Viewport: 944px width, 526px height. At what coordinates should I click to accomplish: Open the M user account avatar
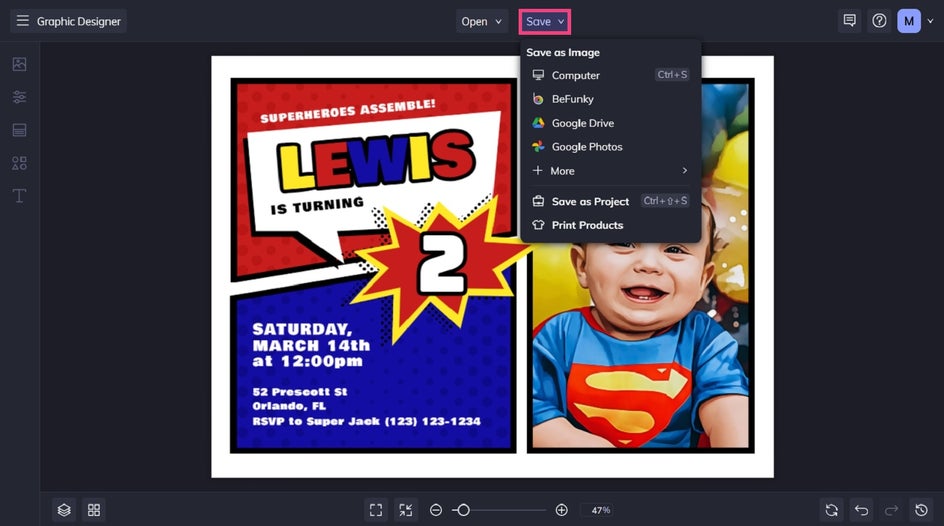[908, 21]
